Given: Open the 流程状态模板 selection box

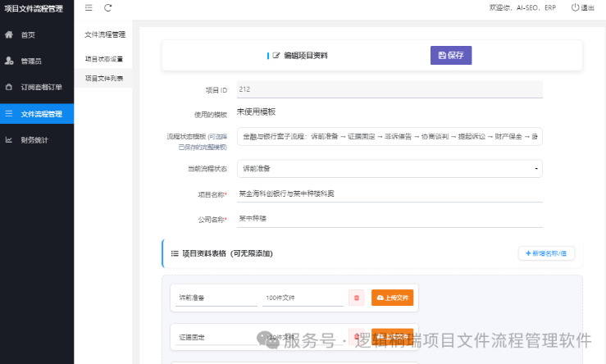Looking at the screenshot, I should [x=390, y=136].
